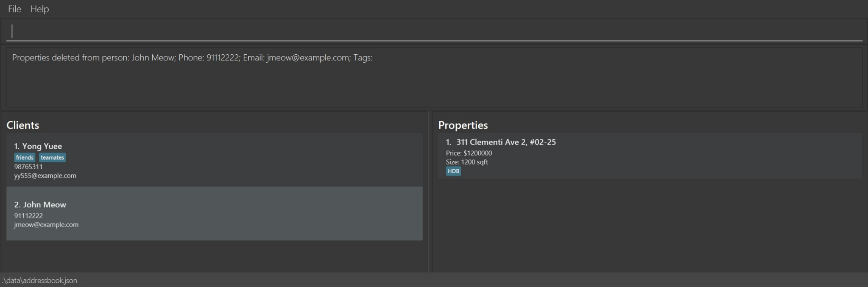Click the command input text field
Screen dimensions: 868x287
(x=433, y=31)
